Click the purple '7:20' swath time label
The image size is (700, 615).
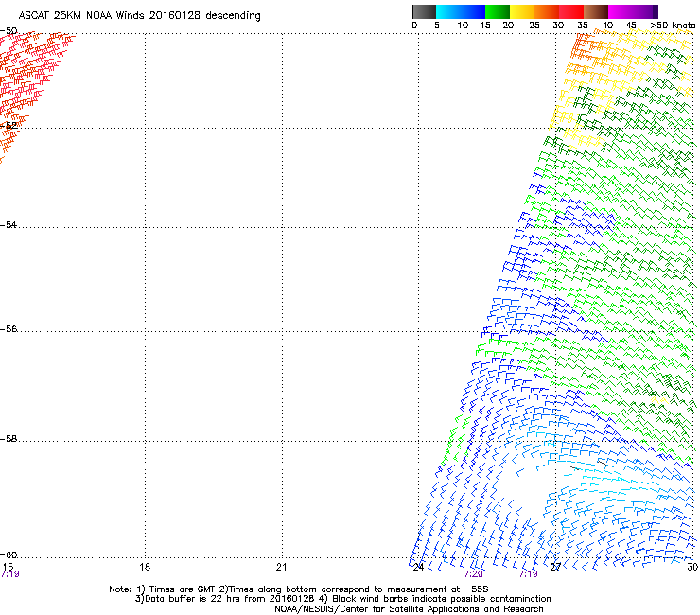click(x=473, y=574)
